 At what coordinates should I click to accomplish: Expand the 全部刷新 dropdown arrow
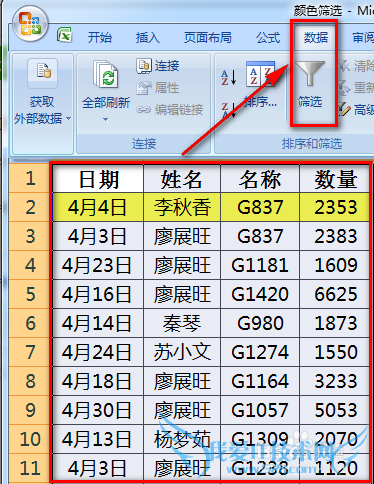click(x=105, y=119)
